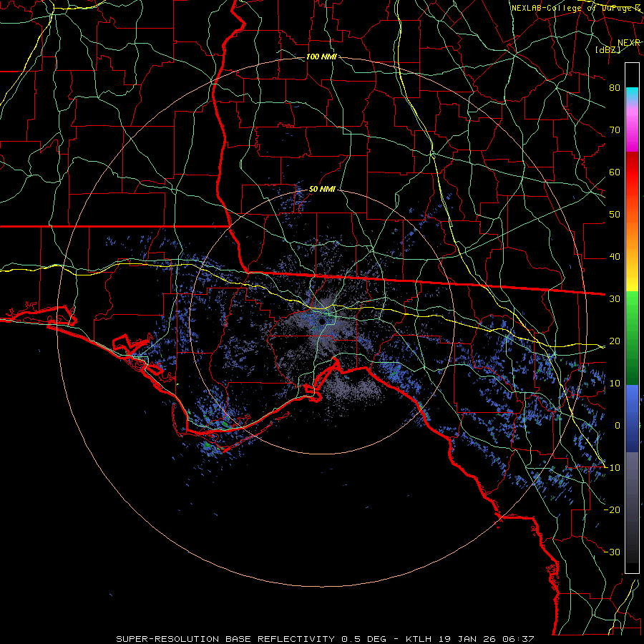Click the "[dBZ]" unit label
The height and width of the screenshot is (644, 644).
tap(608, 49)
